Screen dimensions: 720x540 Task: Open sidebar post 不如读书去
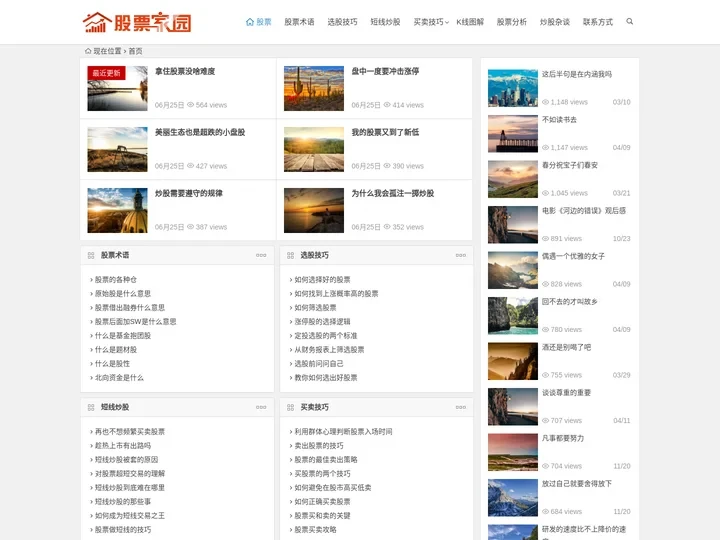pos(559,119)
